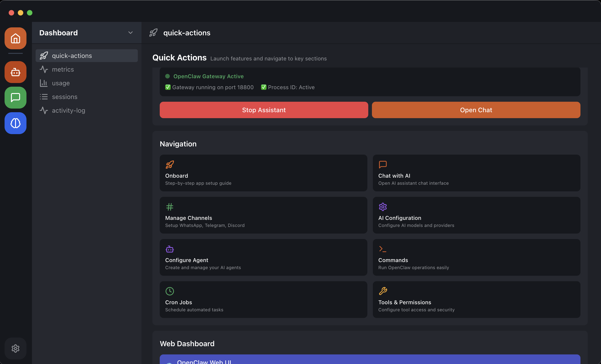Viewport: 601px width, 364px height.
Task: Toggle the Process ID: Active checkbox
Action: (264, 87)
